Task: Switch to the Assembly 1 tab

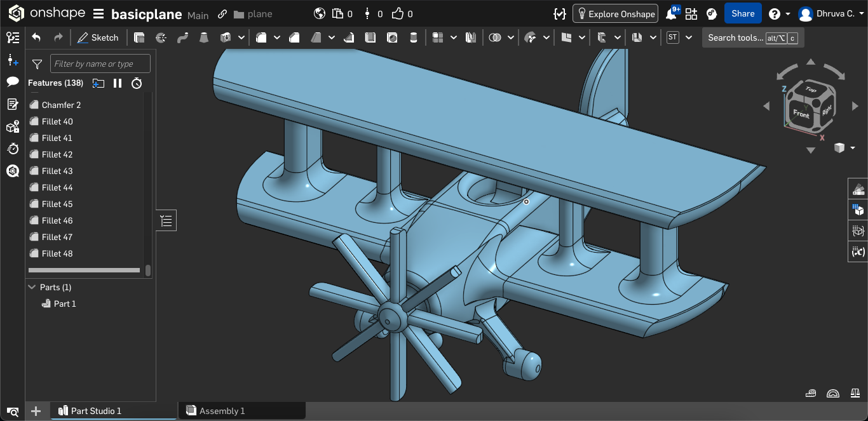Action: (x=241, y=411)
